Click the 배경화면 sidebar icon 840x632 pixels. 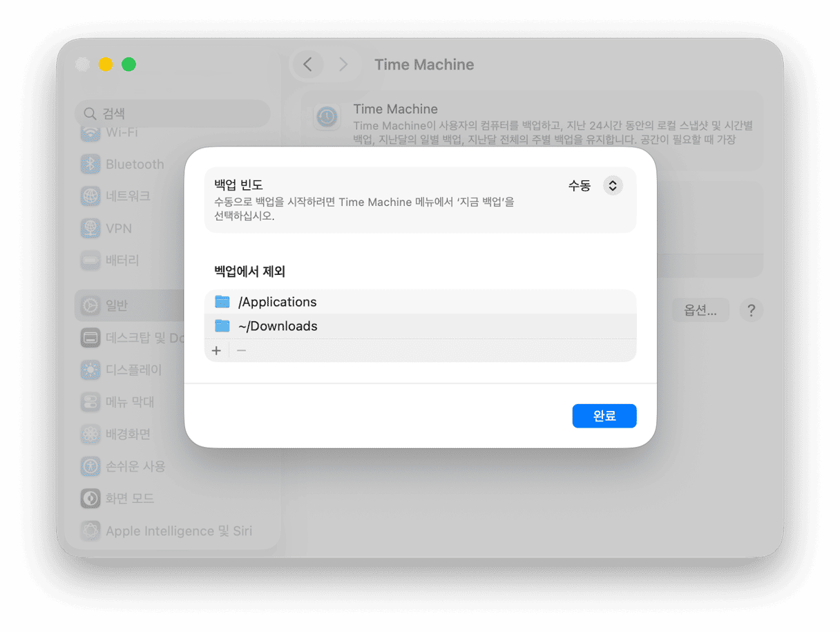90,434
